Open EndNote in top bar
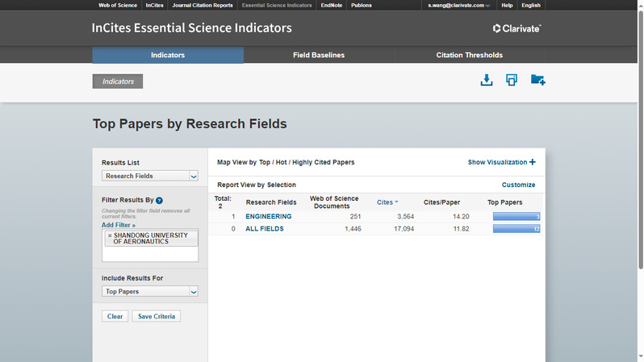The width and height of the screenshot is (644, 362). click(x=332, y=6)
